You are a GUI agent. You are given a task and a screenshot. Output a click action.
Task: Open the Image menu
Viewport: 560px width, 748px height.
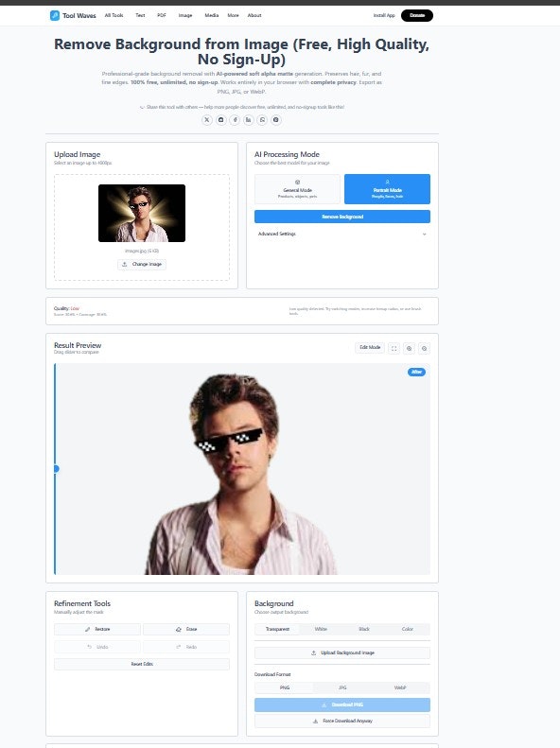(185, 15)
